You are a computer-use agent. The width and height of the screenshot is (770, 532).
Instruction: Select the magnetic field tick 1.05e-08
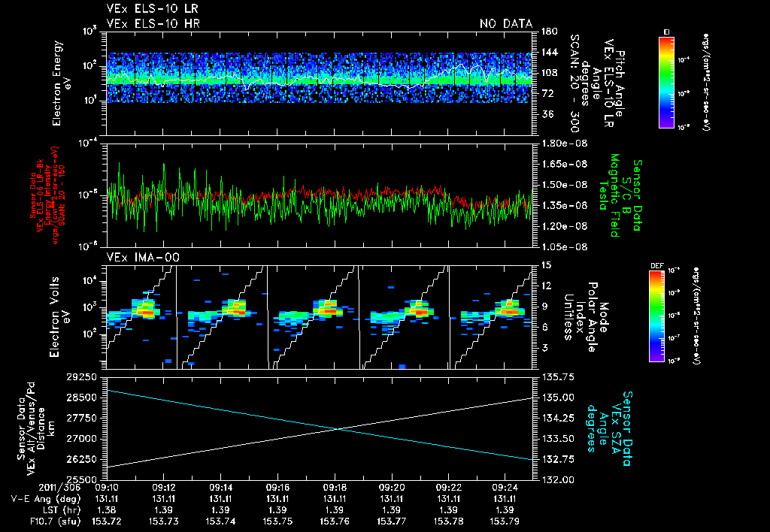tap(564, 247)
